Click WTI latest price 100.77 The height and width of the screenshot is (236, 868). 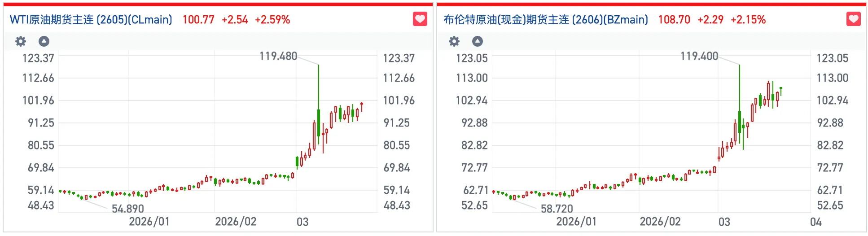coord(198,20)
